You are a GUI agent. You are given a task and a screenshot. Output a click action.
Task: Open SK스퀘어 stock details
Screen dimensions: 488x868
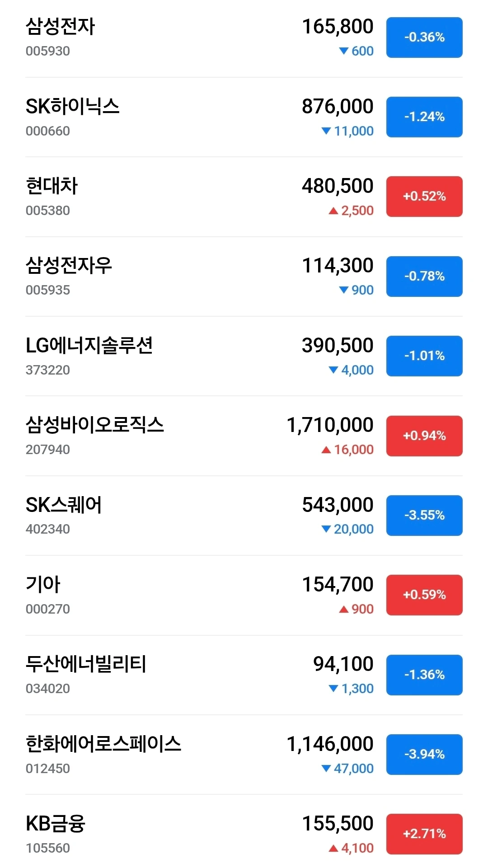244,516
